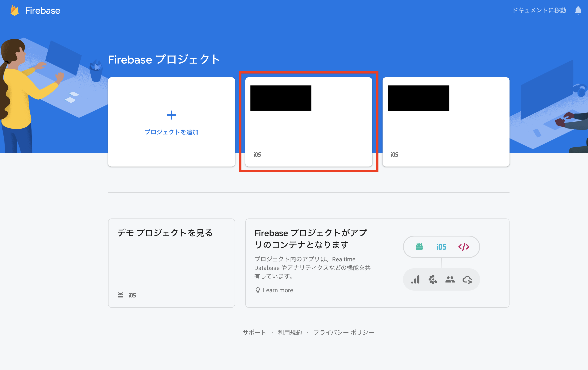Click the Firebase wordmark text
The image size is (588, 370).
43,11
